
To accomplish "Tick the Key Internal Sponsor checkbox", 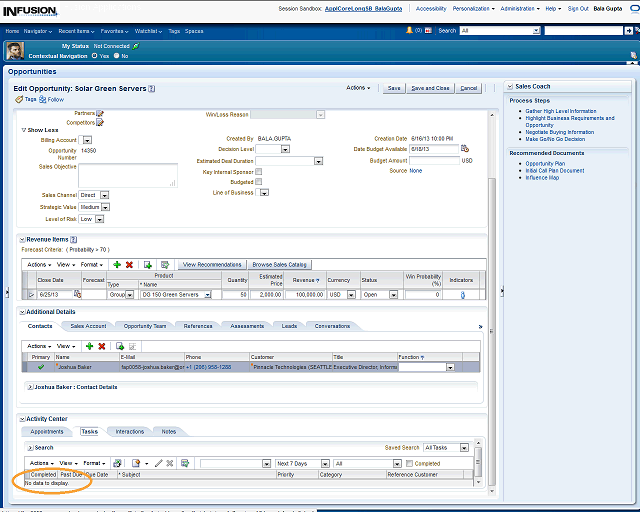I will 259,172.
